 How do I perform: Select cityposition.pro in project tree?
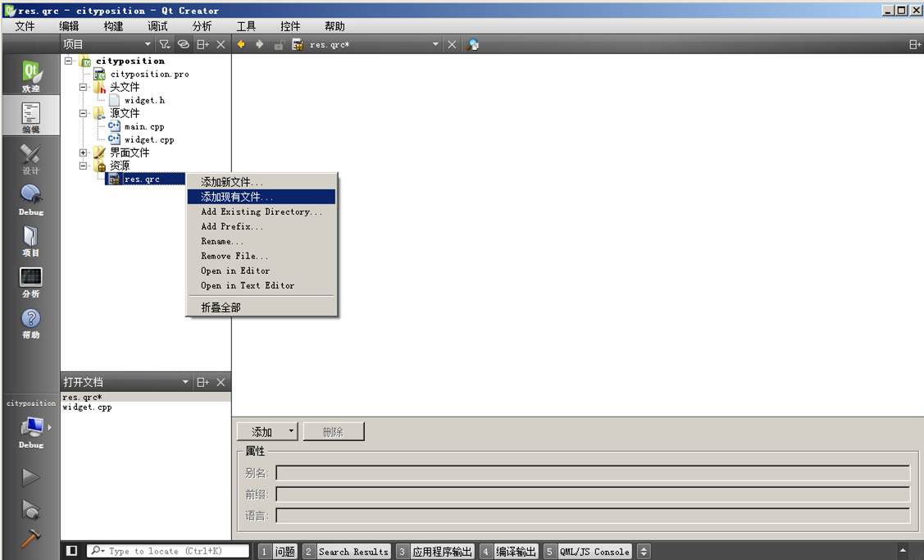150,75
